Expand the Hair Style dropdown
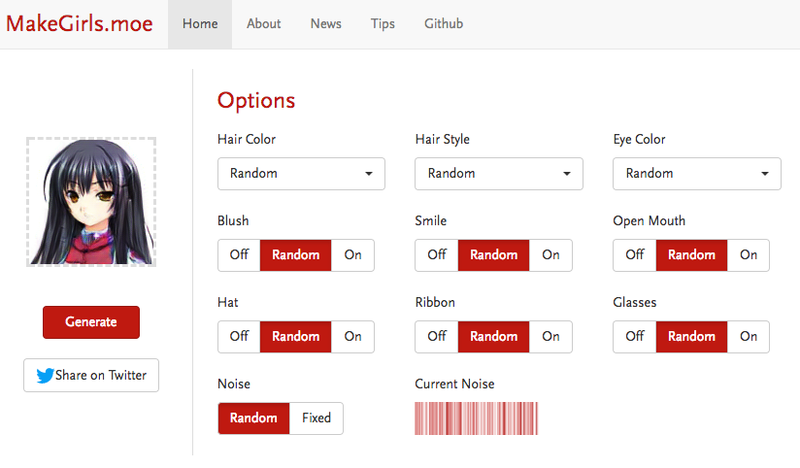This screenshot has height=468, width=800. coord(498,174)
